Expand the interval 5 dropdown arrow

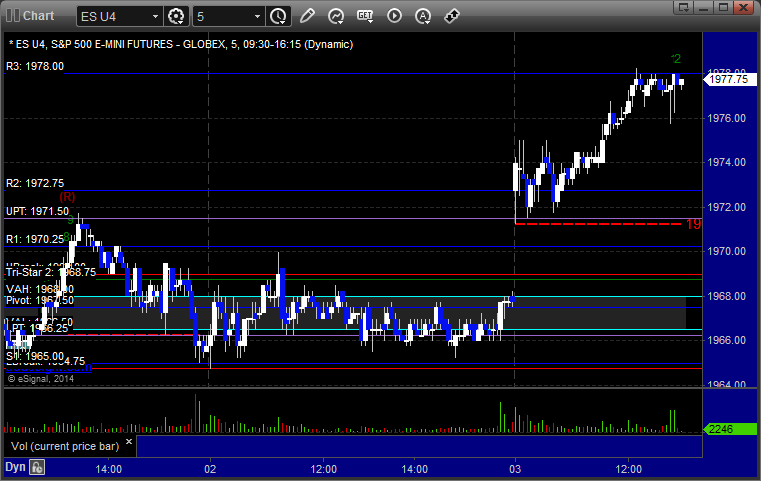[258, 17]
